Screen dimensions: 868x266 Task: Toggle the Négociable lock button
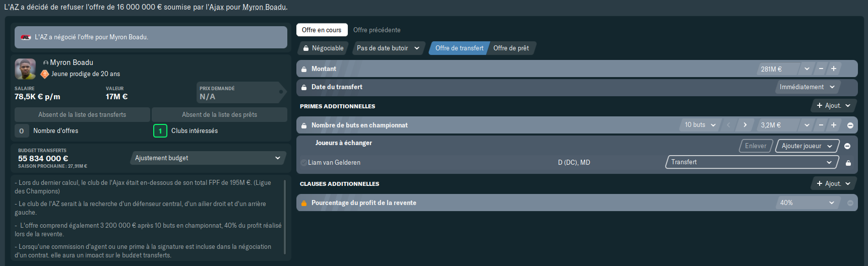coord(323,48)
